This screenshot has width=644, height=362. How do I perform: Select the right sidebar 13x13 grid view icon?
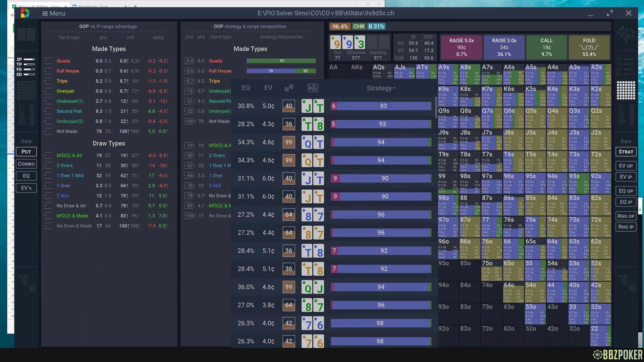click(626, 90)
